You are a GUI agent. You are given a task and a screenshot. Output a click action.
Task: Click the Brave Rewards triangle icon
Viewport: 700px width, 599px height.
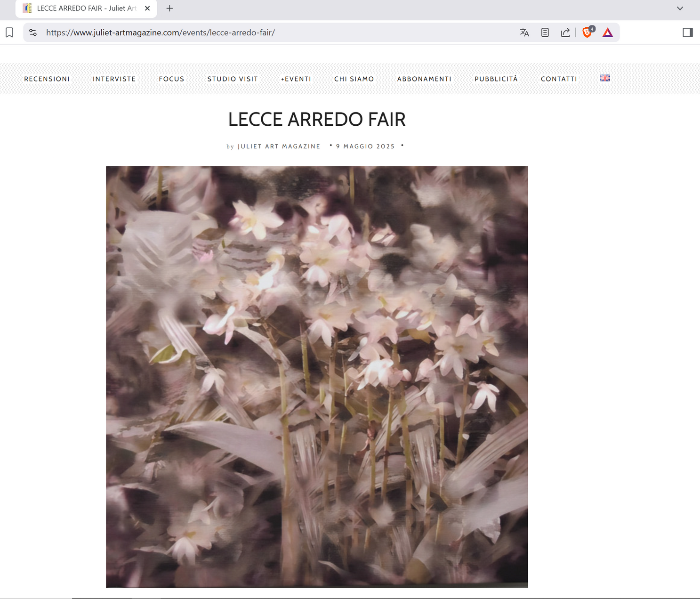[x=608, y=32]
